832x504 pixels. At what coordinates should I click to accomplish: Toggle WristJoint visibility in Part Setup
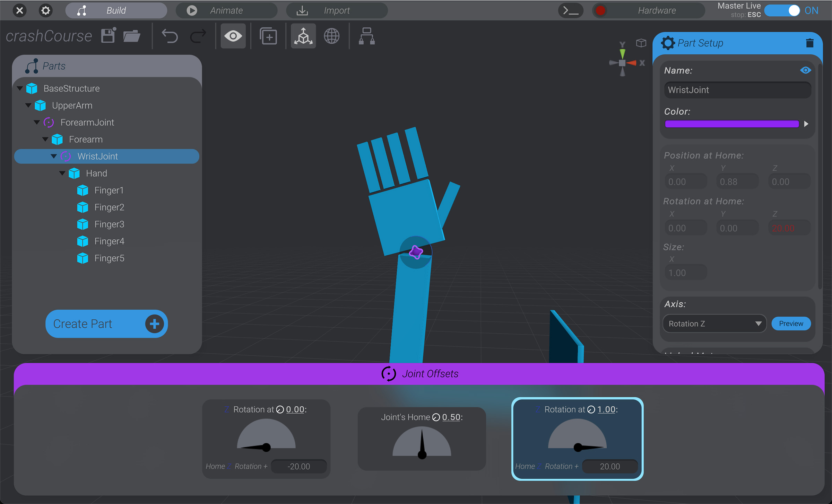click(x=806, y=70)
